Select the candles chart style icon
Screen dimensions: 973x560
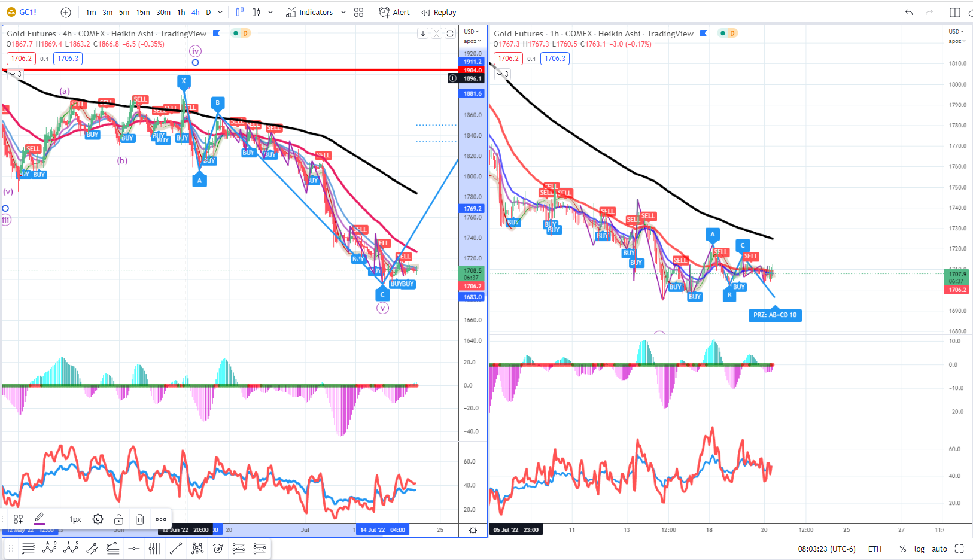[256, 12]
